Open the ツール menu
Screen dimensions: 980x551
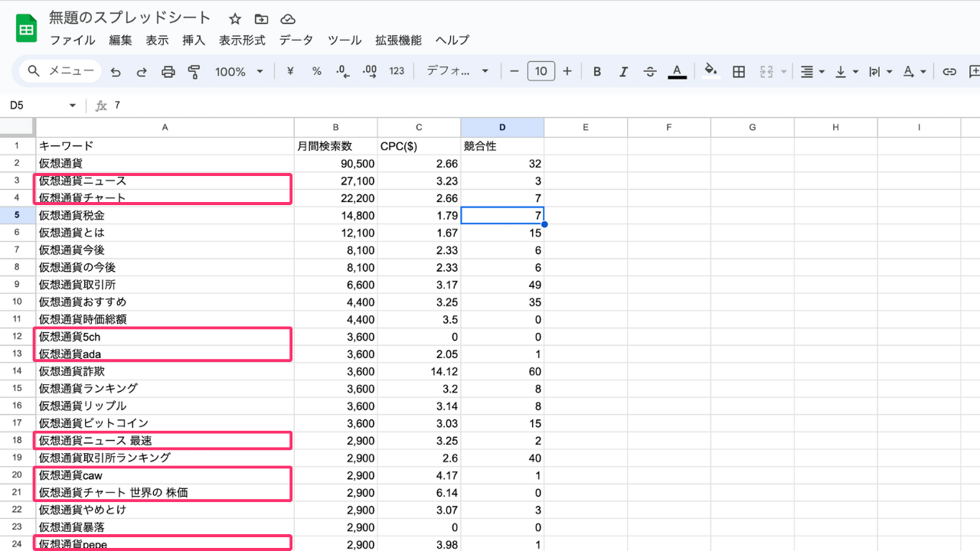tap(345, 41)
